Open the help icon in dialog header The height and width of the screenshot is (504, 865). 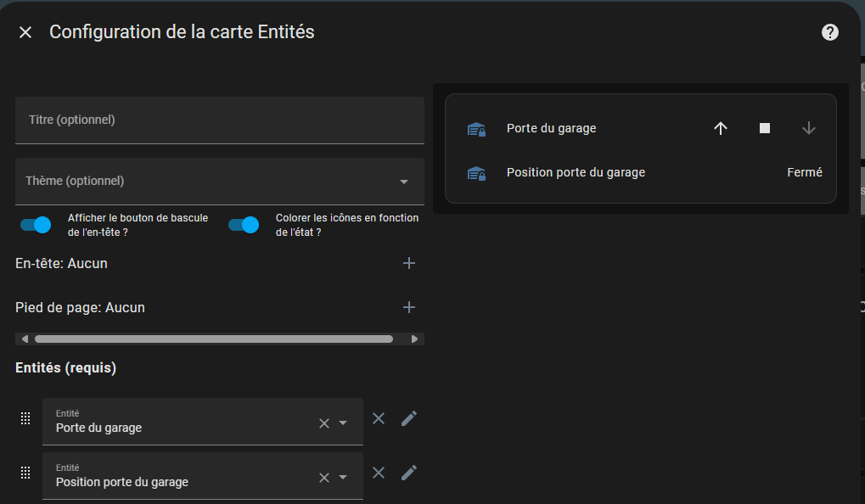click(x=829, y=32)
